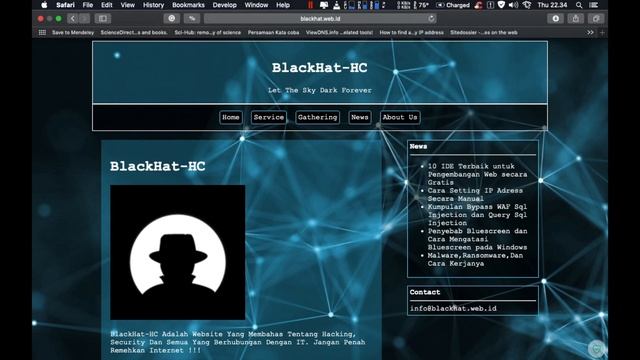640x360 pixels.
Task: Open the Apple menu
Action: pyautogui.click(x=44, y=5)
